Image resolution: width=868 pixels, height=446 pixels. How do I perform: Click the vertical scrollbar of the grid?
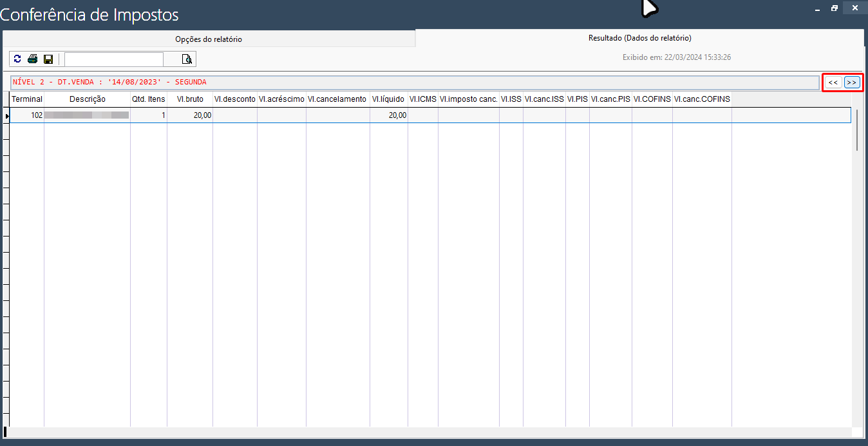point(856,258)
